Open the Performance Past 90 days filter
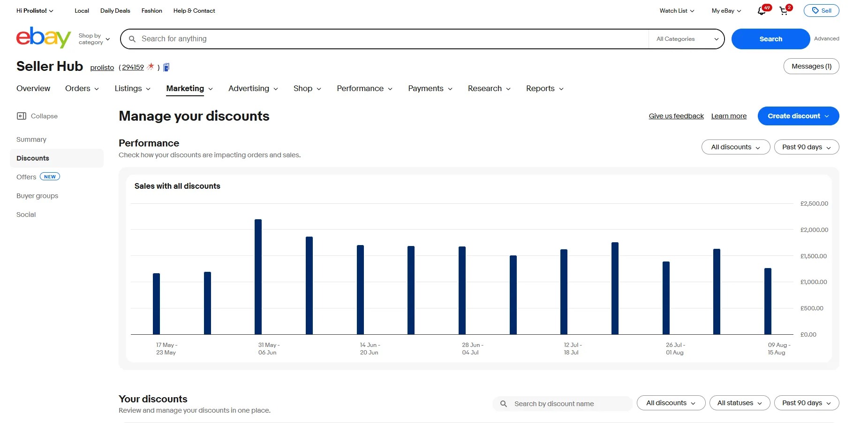Viewport: 868px width, 423px height. [x=806, y=147]
